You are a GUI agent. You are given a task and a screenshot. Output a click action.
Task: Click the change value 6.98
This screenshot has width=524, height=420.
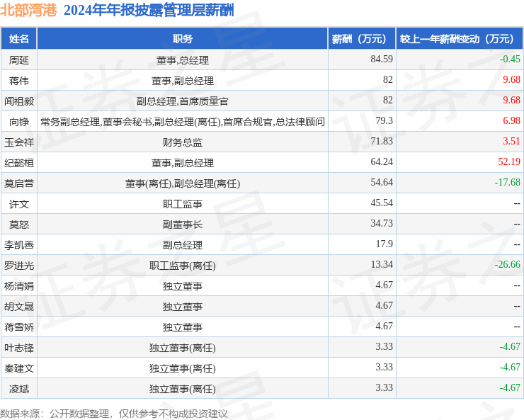pyautogui.click(x=512, y=120)
